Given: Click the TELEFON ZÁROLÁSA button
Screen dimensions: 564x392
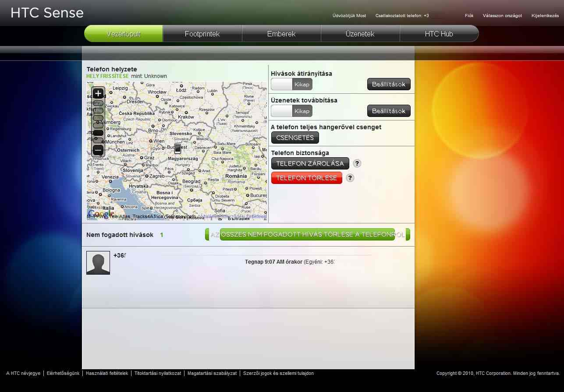Looking at the screenshot, I should tap(310, 163).
